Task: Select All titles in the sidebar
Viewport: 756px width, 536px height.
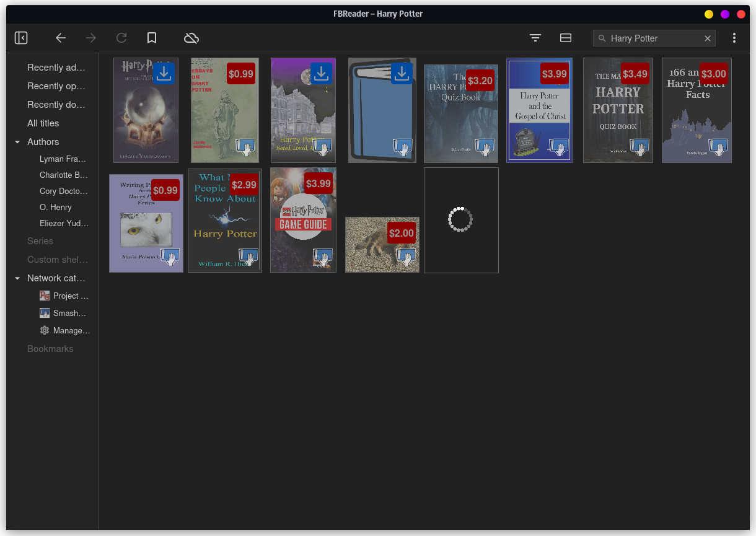Action: (x=43, y=123)
